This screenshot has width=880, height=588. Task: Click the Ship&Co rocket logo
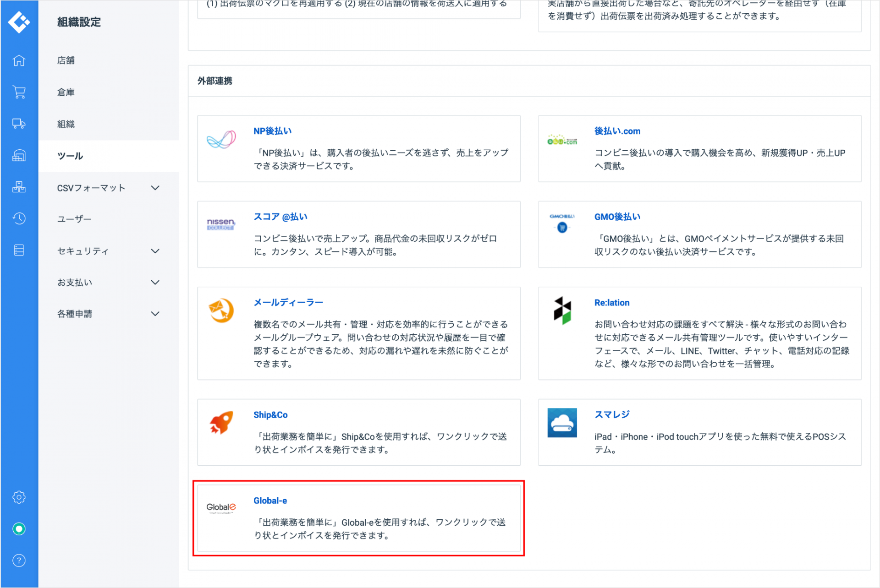point(221,422)
